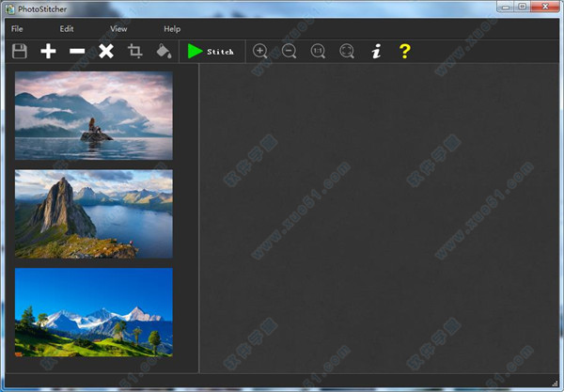564x392 pixels.
Task: Minimize the PhotoStitcher window
Action: click(x=506, y=7)
